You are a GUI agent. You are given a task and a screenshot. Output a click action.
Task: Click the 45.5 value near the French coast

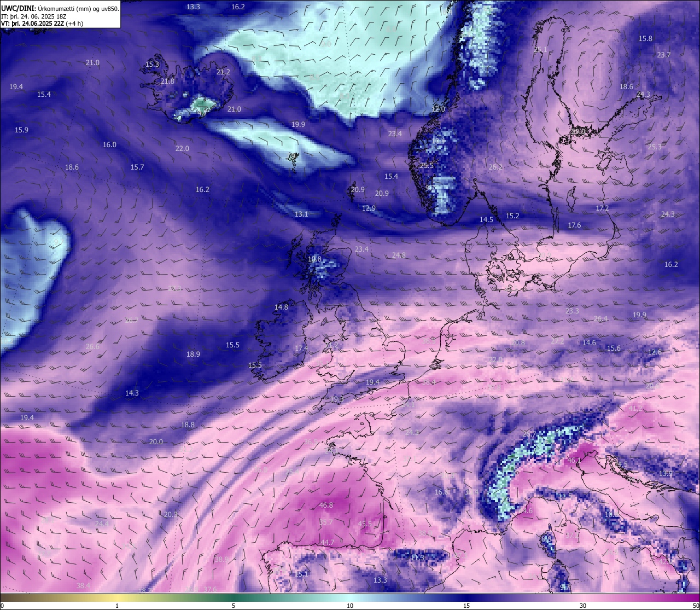(x=365, y=524)
